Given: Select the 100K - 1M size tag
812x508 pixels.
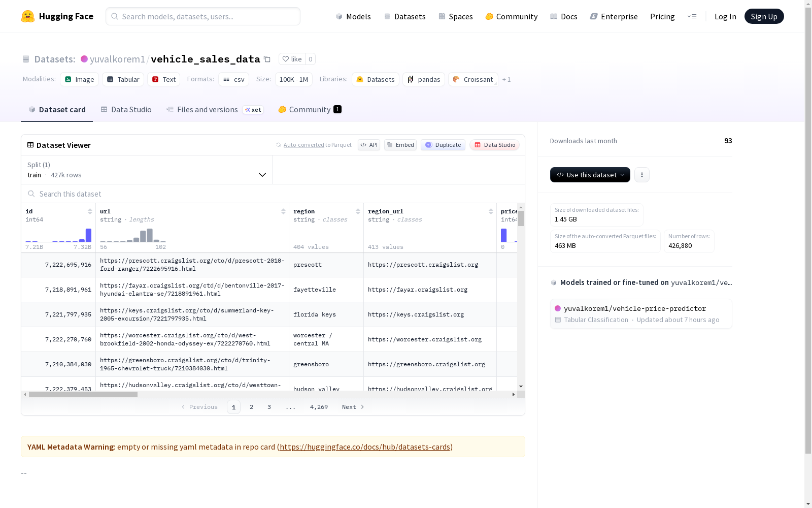Looking at the screenshot, I should (x=294, y=79).
